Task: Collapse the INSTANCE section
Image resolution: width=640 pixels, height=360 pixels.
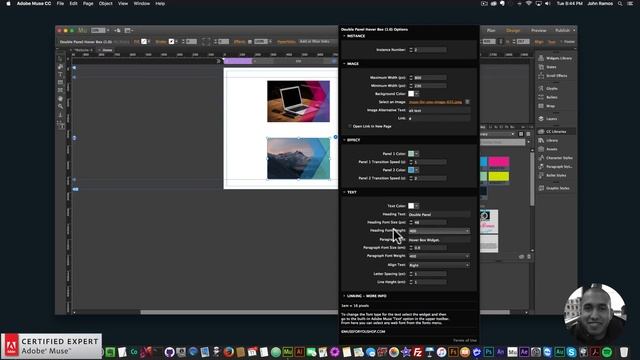Action: [344, 36]
